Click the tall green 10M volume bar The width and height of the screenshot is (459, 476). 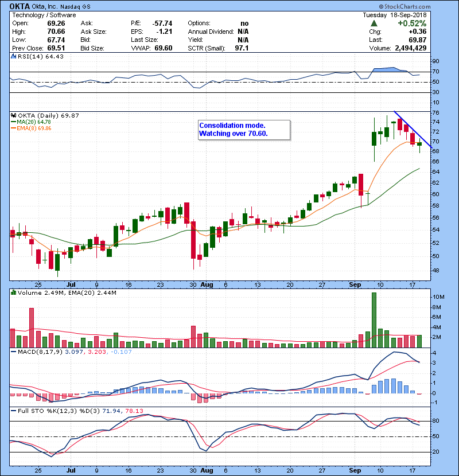coord(374,320)
